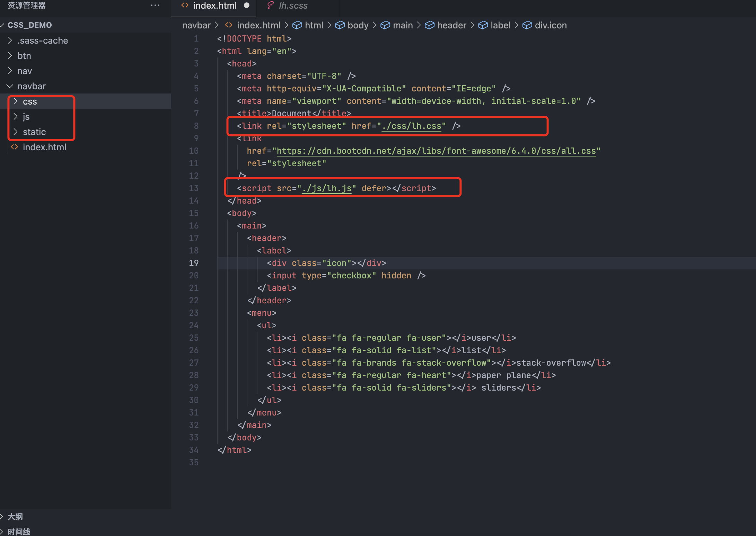
Task: Click the main breadcrumb segment
Action: pyautogui.click(x=403, y=25)
